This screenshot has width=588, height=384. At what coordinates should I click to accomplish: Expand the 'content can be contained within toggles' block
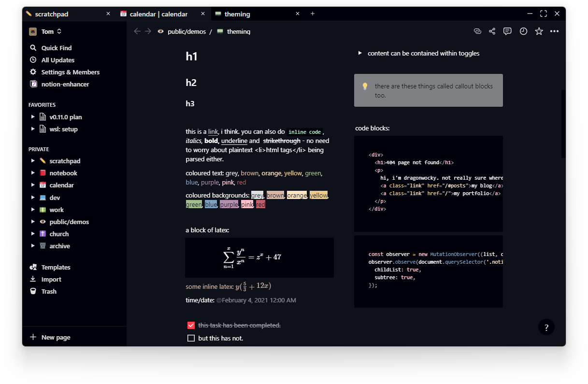coord(359,53)
